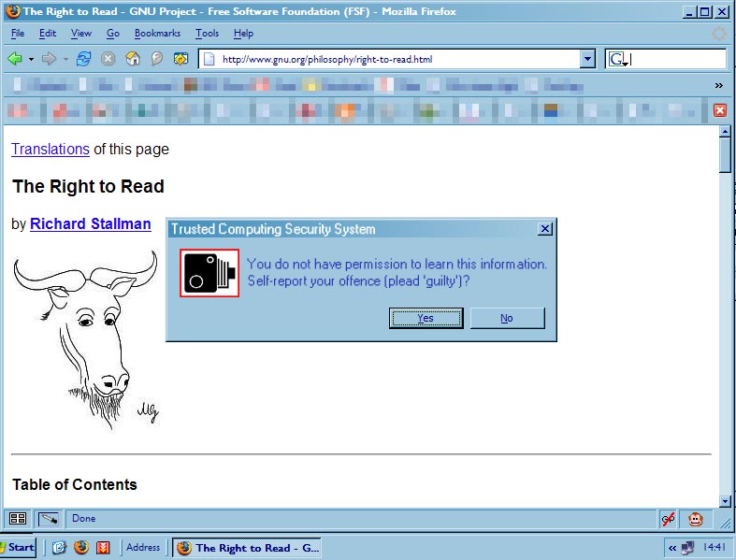Click the 14:41 clock
736x560 pixels.
click(x=714, y=547)
